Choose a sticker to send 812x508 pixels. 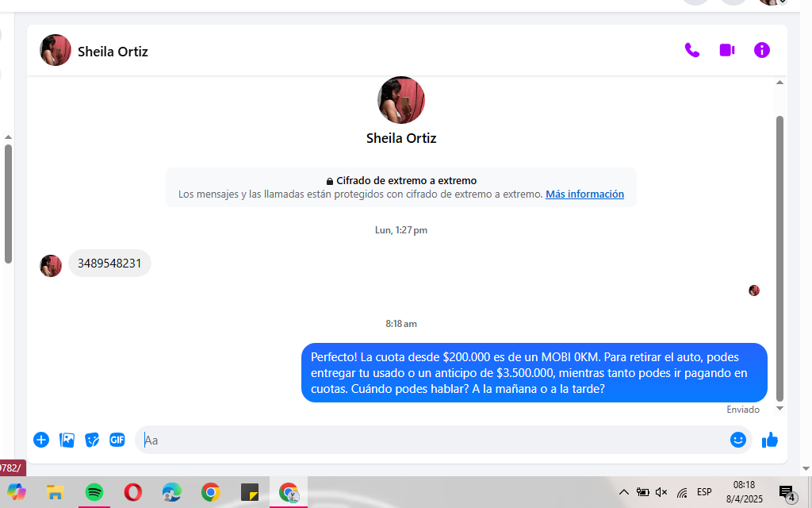[92, 440]
